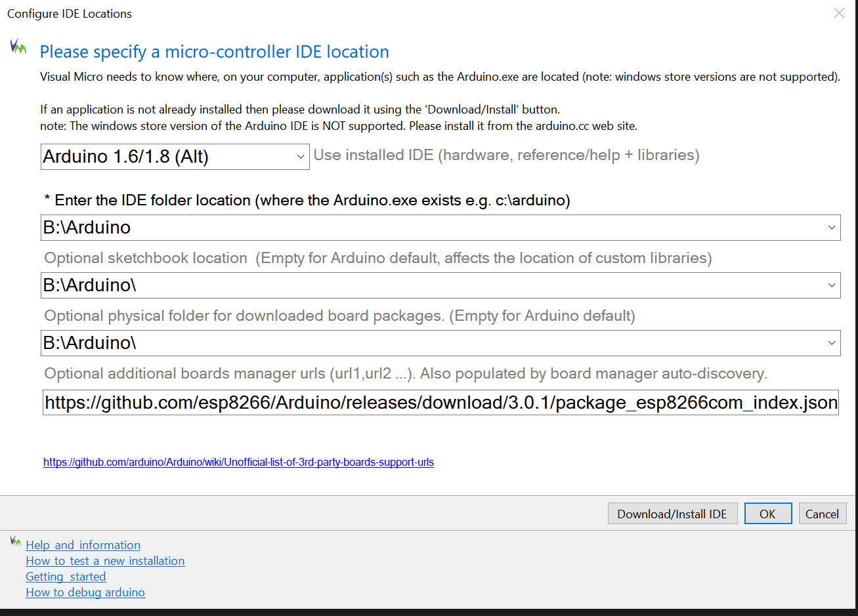Click the Visual Micro logo icon beside heading
The height and width of the screenshot is (616, 858).
18,47
